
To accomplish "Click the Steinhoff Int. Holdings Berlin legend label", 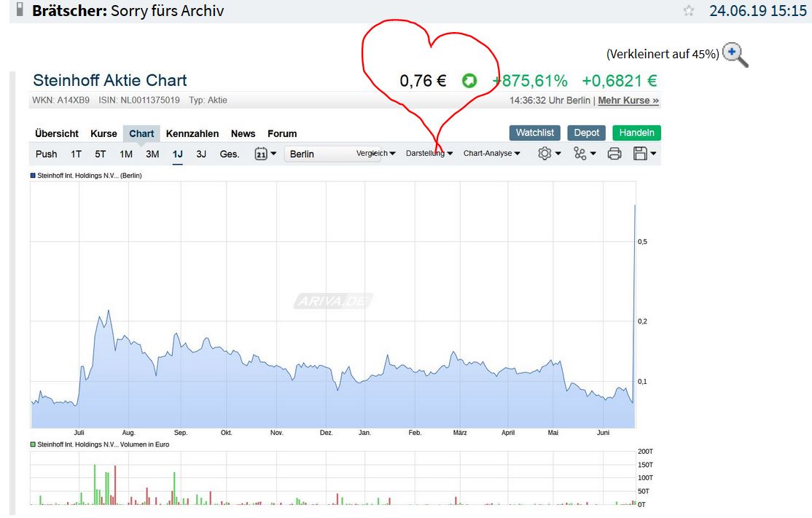I will point(90,176).
